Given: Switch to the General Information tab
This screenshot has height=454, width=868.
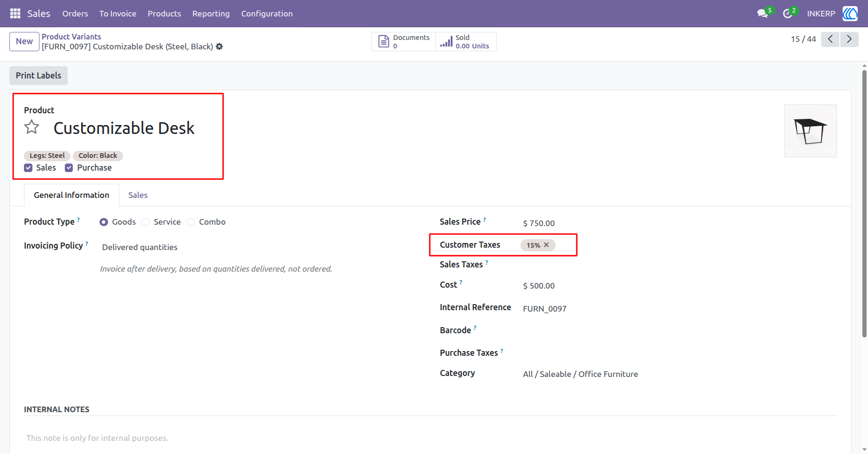Looking at the screenshot, I should 71,195.
